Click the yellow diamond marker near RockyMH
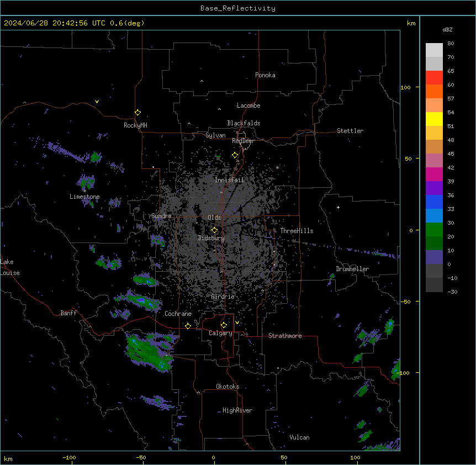Screen dimensions: 476x465 [x=137, y=112]
